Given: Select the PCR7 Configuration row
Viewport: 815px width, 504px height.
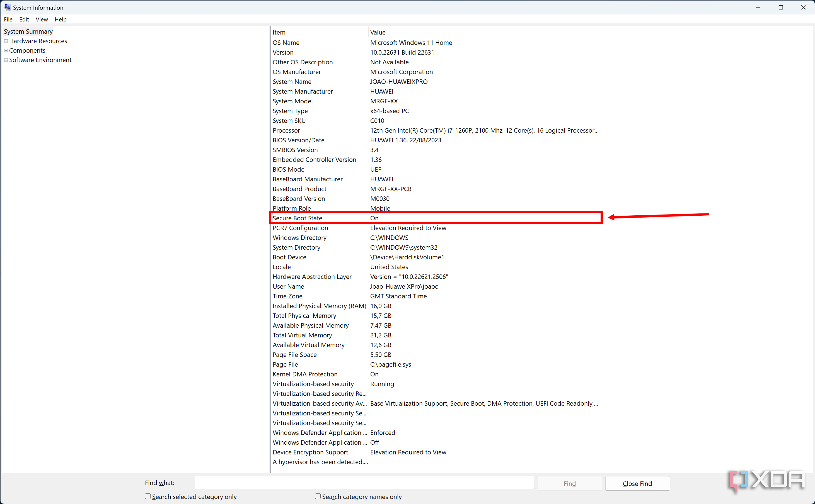Looking at the screenshot, I should (x=435, y=228).
